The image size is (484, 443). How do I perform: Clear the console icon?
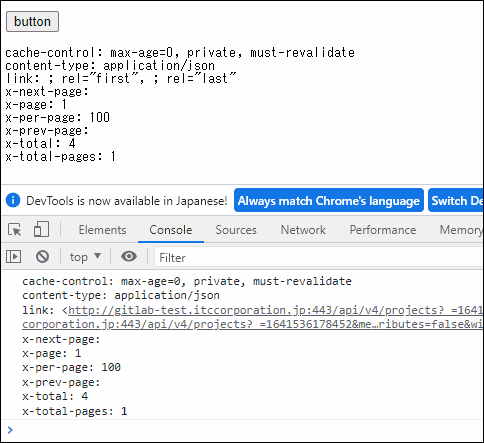point(42,257)
